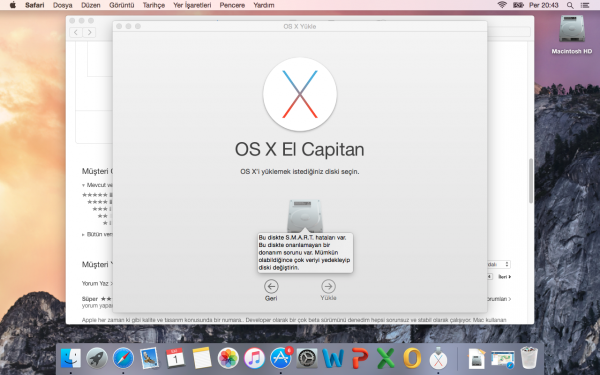This screenshot has height=375, width=600.
Task: Select the hard disk icon in installer
Action: point(305,215)
